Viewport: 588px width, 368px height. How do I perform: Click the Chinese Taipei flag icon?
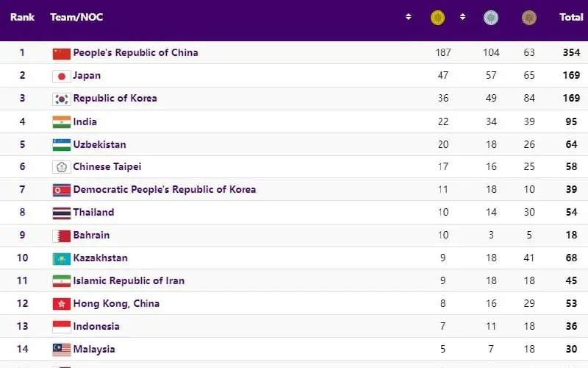click(62, 167)
